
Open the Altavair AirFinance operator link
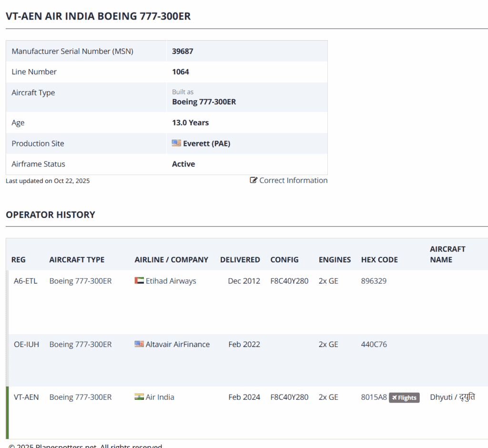click(177, 344)
